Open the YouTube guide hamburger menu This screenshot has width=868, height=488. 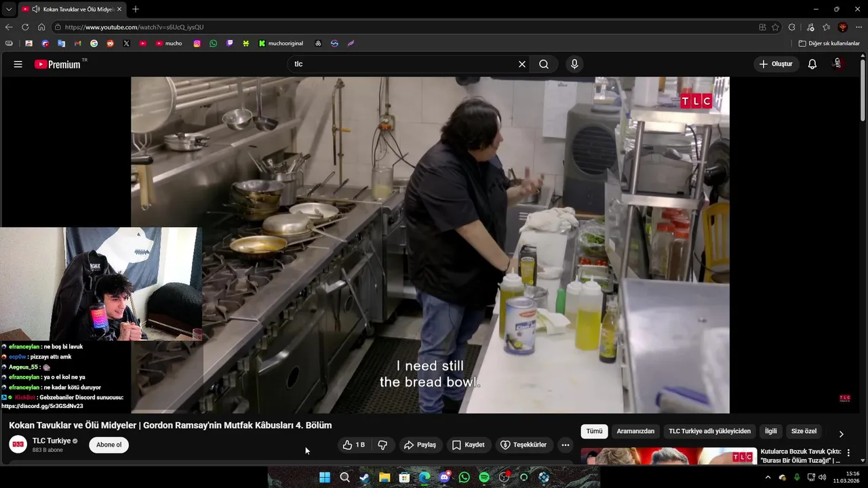point(18,64)
